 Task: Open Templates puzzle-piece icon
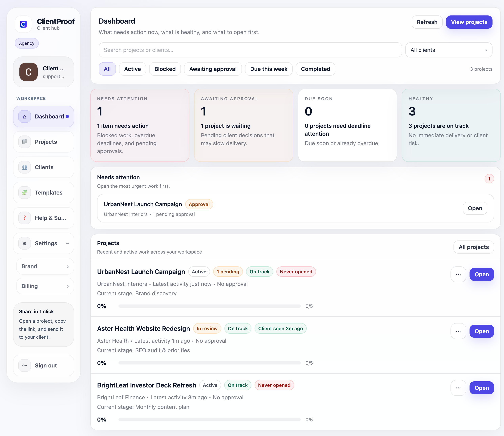(25, 193)
